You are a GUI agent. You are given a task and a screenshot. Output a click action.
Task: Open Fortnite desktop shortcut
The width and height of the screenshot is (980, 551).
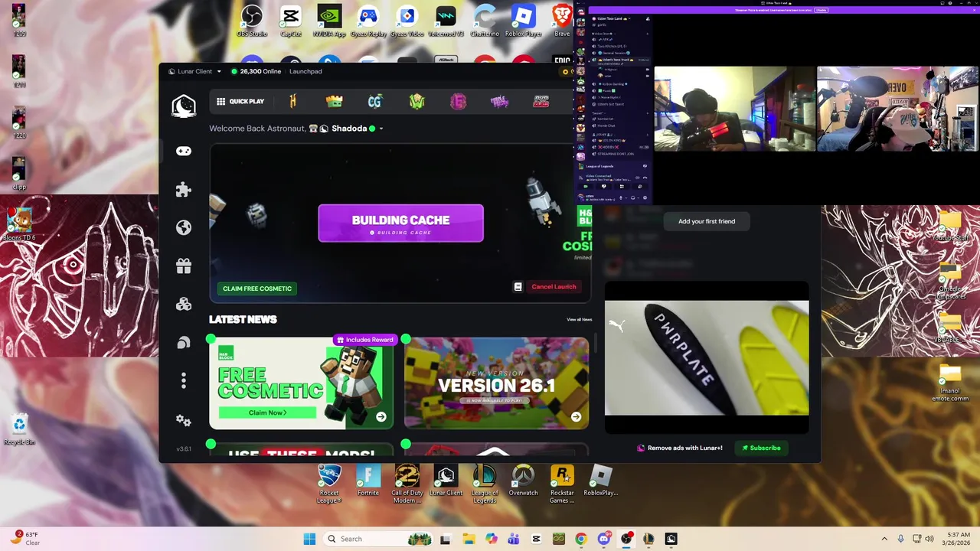tap(368, 481)
